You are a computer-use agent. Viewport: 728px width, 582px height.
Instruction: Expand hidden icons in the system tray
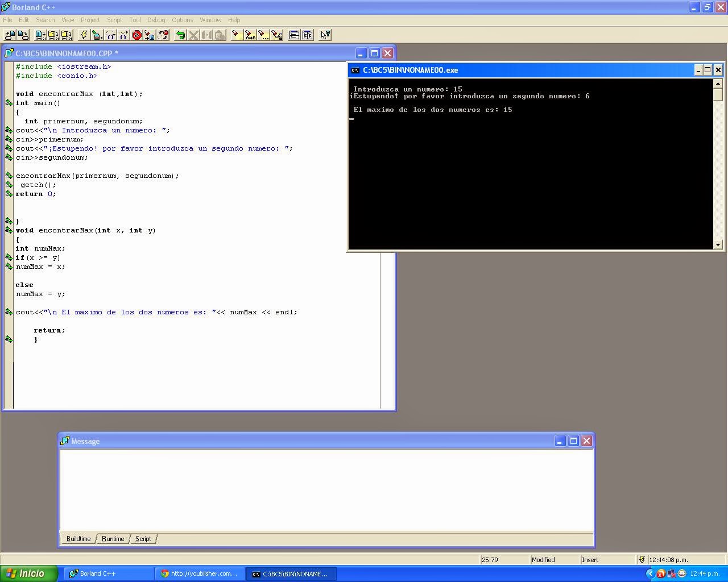click(650, 573)
